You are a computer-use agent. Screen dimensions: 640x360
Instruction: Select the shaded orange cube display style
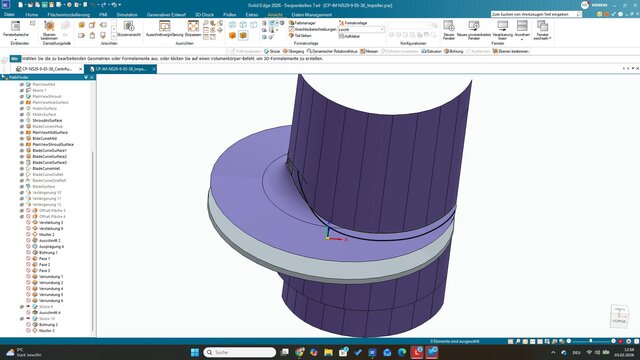pos(233,36)
